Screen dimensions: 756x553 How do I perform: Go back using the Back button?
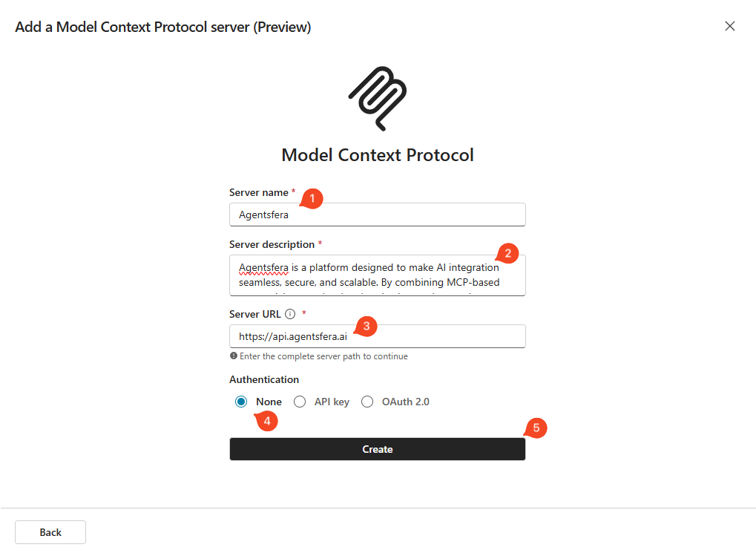[50, 532]
